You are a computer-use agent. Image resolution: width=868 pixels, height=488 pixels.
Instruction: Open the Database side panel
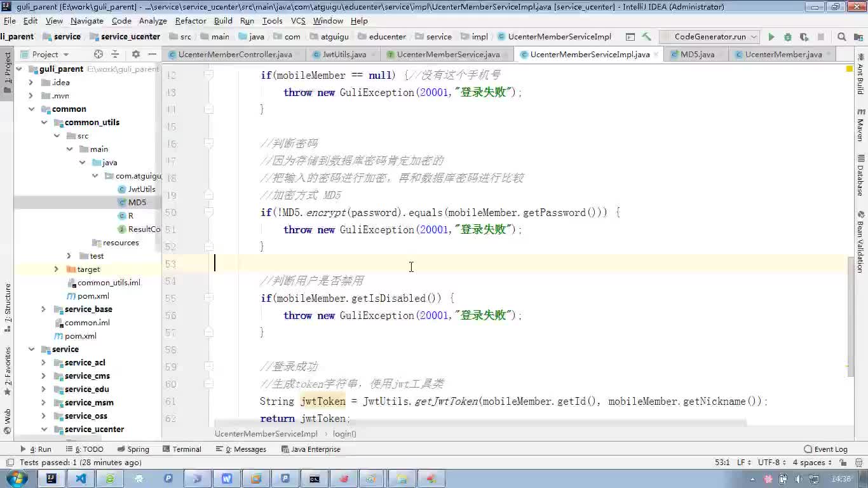click(860, 175)
